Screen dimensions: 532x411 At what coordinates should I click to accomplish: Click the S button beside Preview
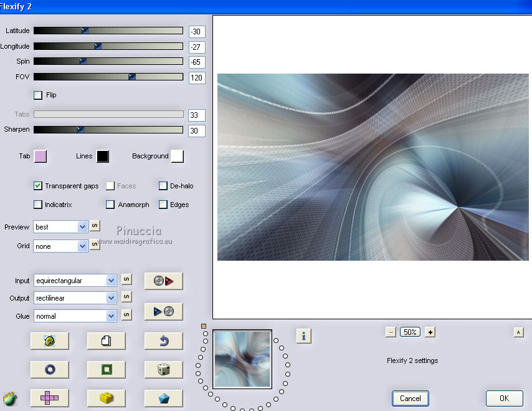(95, 226)
